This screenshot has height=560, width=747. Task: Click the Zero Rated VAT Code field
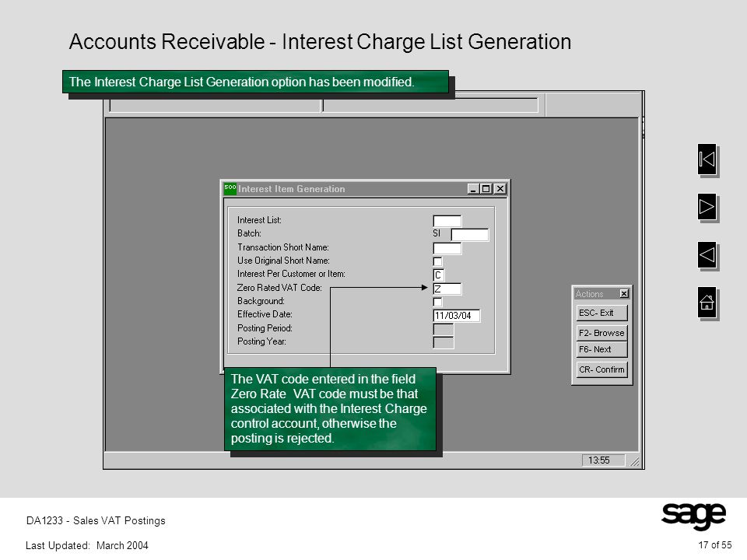(447, 289)
